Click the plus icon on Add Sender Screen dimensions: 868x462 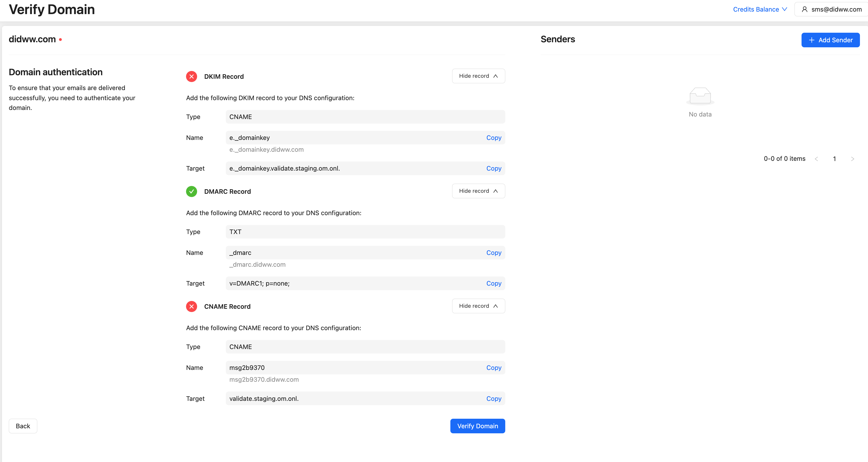[x=812, y=40]
